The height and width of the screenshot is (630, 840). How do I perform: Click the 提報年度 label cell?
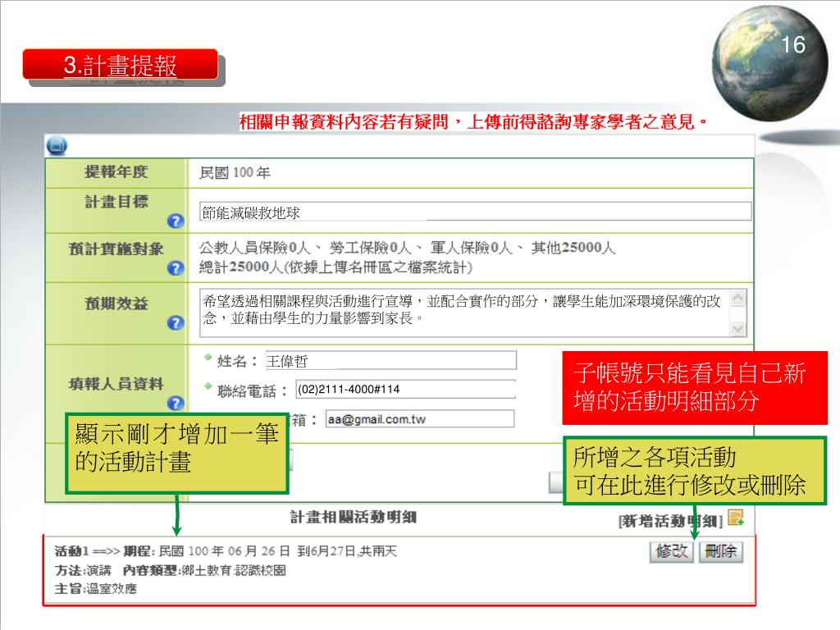pyautogui.click(x=116, y=172)
